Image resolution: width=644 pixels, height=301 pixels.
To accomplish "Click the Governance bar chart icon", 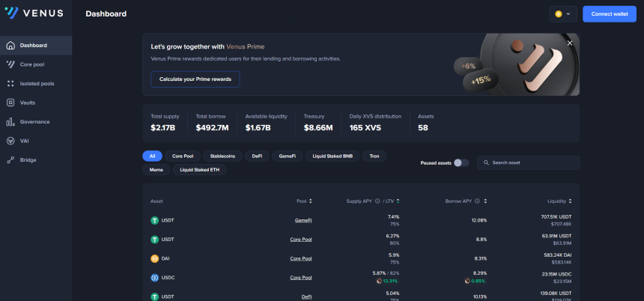I will pos(10,122).
